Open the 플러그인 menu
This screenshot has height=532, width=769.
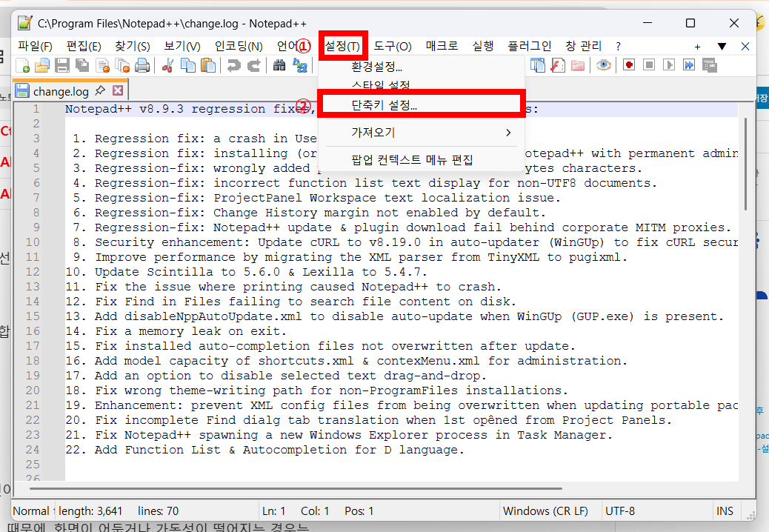(x=529, y=46)
